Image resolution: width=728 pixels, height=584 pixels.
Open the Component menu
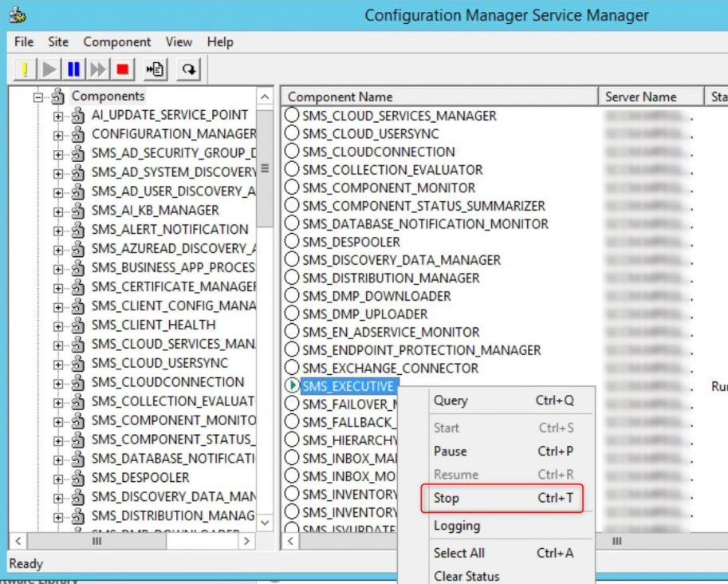tap(116, 41)
